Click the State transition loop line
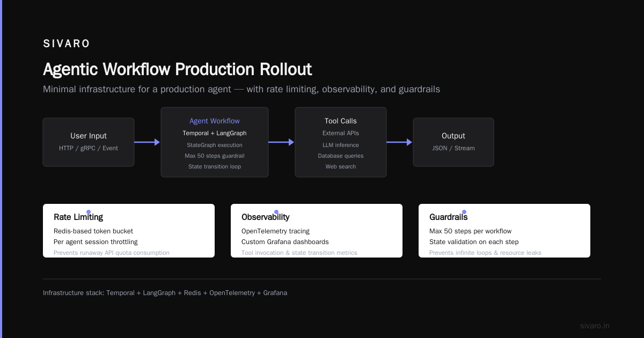Image resolution: width=644 pixels, height=338 pixels. [215, 166]
